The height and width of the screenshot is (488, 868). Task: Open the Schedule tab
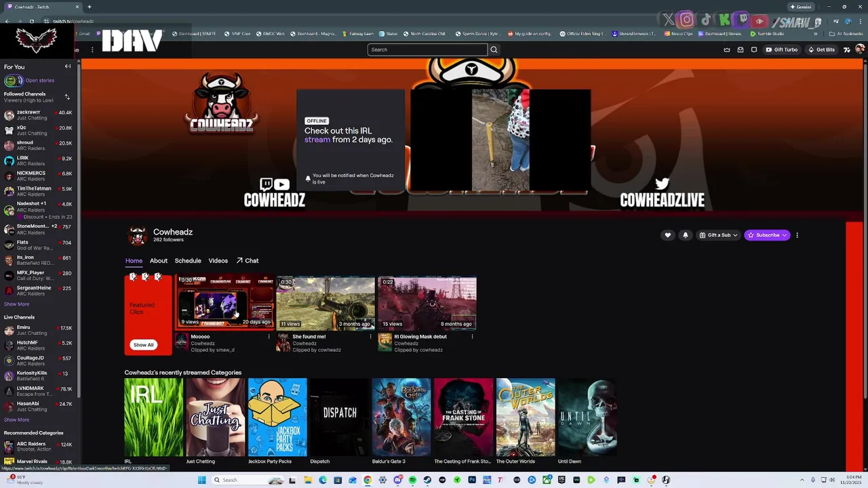point(188,261)
